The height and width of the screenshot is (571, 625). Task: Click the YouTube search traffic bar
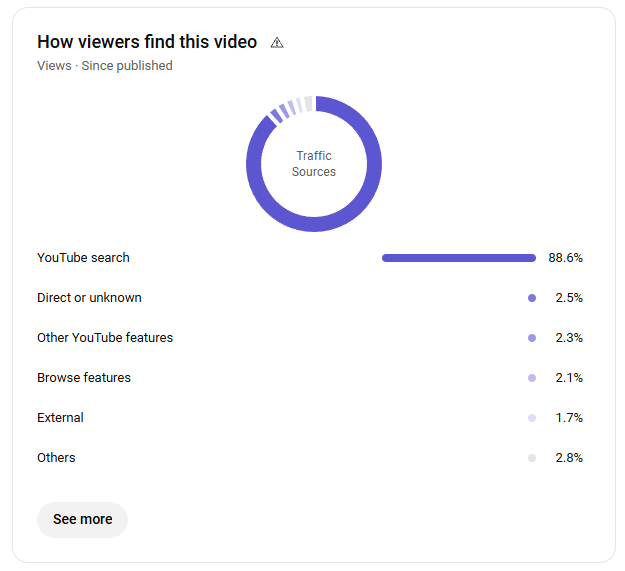[x=458, y=258]
